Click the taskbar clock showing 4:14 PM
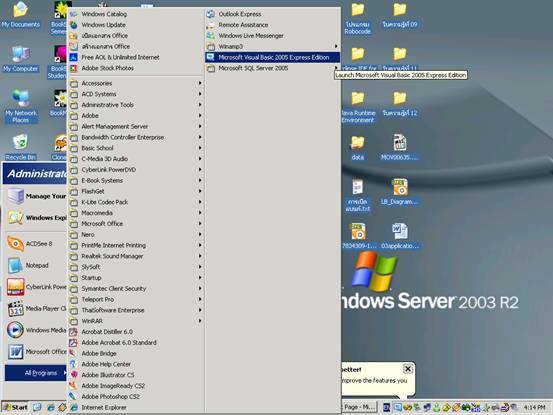Viewport: 553px width, 415px height. coord(534,408)
